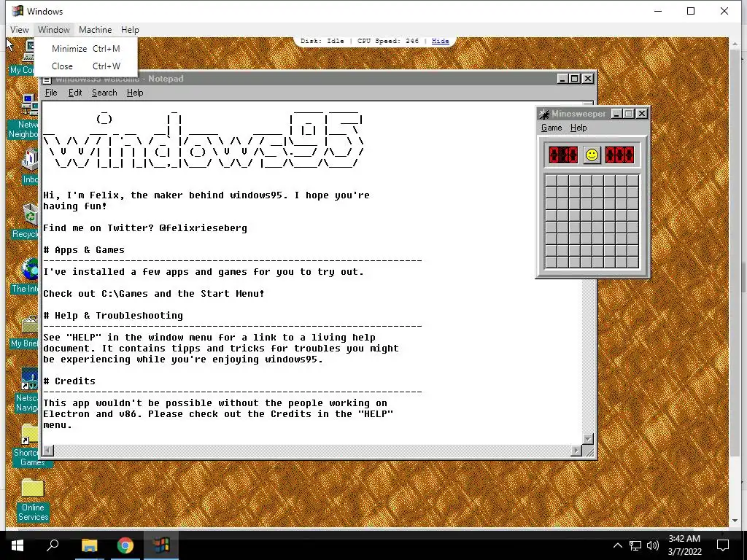The height and width of the screenshot is (560, 747).
Task: Open the notification center icon
Action: 723,545
